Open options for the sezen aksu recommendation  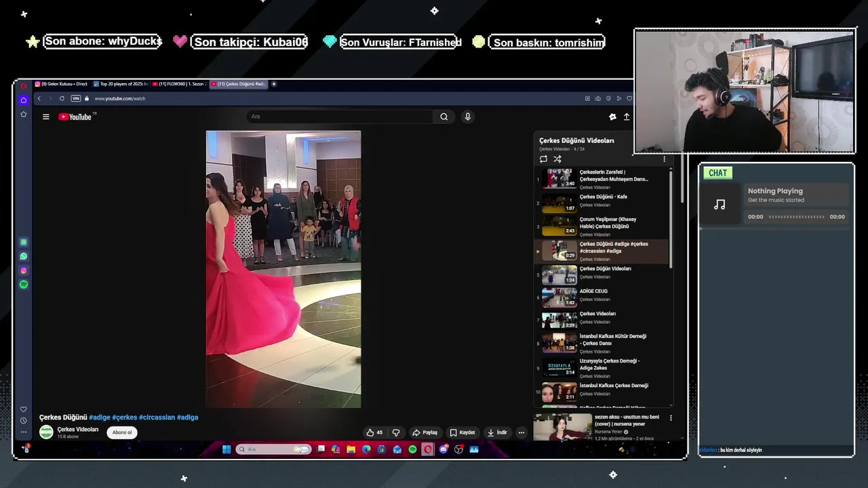[x=671, y=418]
